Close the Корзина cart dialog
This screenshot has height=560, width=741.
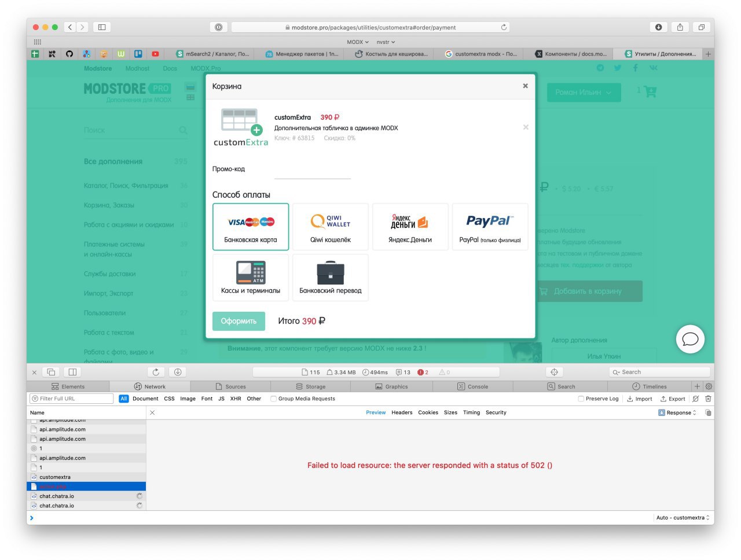pos(525,86)
